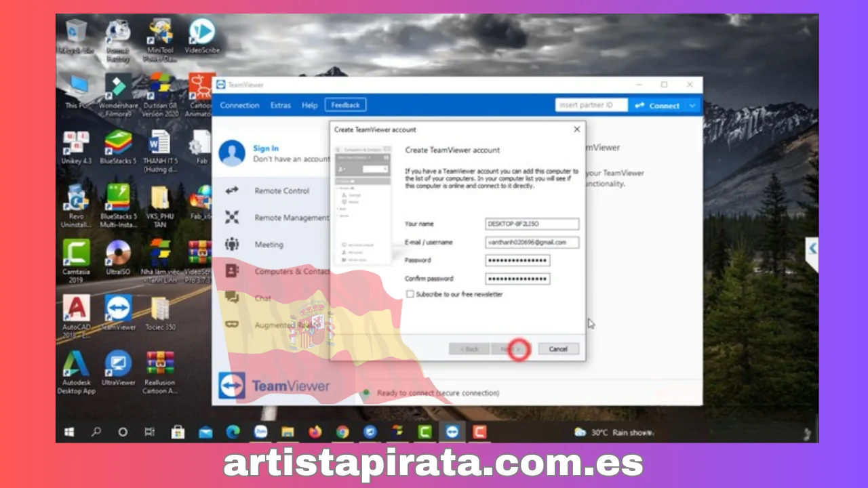
Task: Open UltraISO desktop shortcut
Action: pyautogui.click(x=118, y=258)
